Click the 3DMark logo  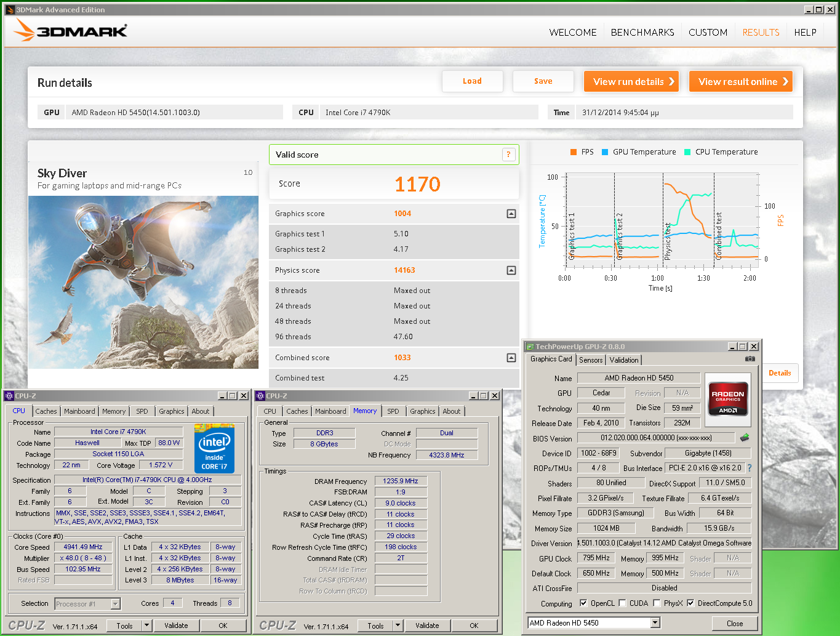[x=70, y=30]
